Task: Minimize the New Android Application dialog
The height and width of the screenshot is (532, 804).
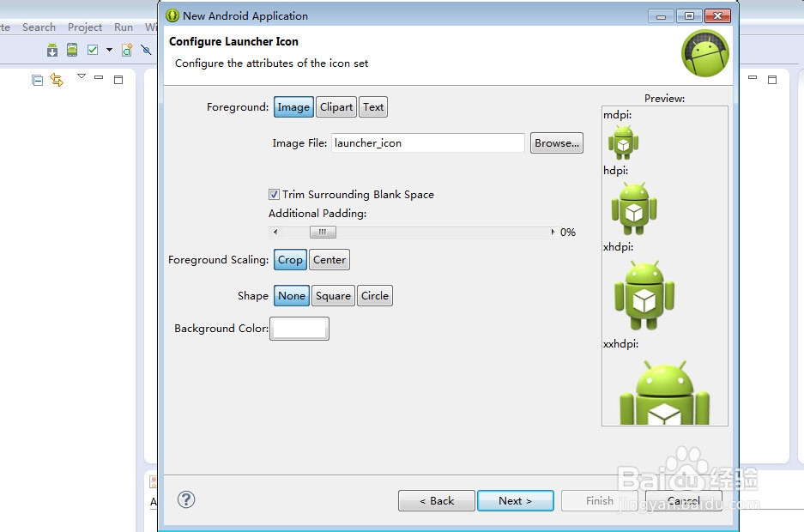Action: pyautogui.click(x=661, y=16)
